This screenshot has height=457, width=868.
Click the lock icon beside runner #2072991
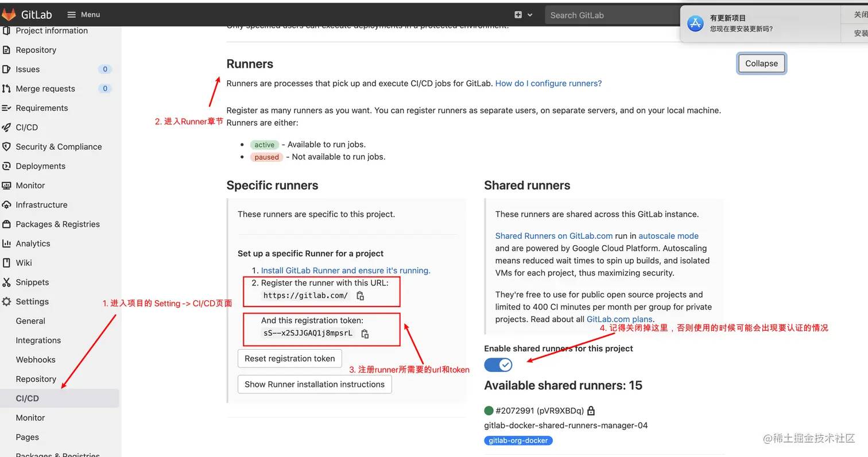[591, 410]
